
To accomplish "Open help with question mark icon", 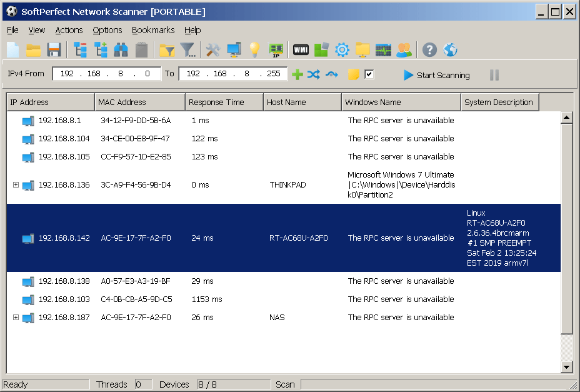I will 429,50.
